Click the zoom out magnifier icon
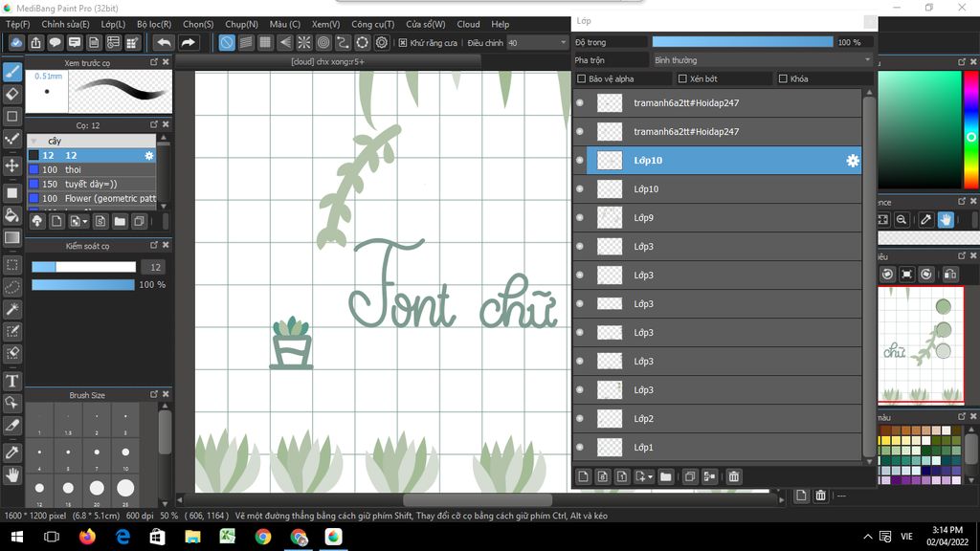 902,219
